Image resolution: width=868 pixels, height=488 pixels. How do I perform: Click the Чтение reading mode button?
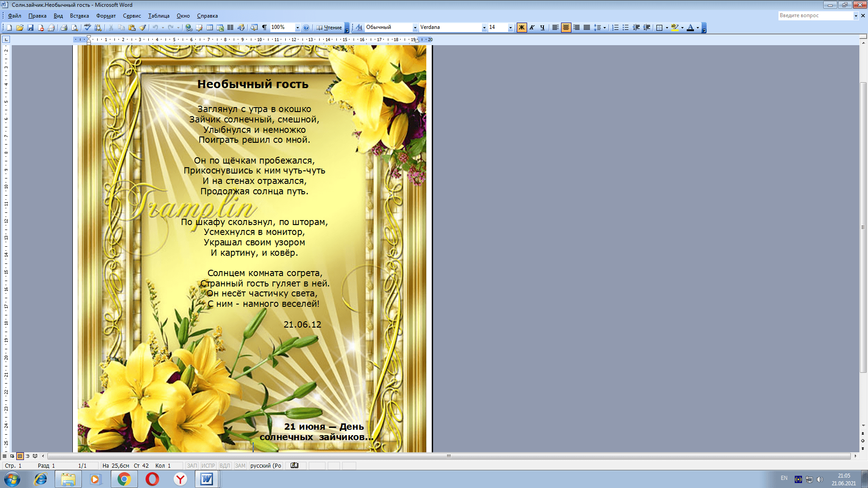329,28
